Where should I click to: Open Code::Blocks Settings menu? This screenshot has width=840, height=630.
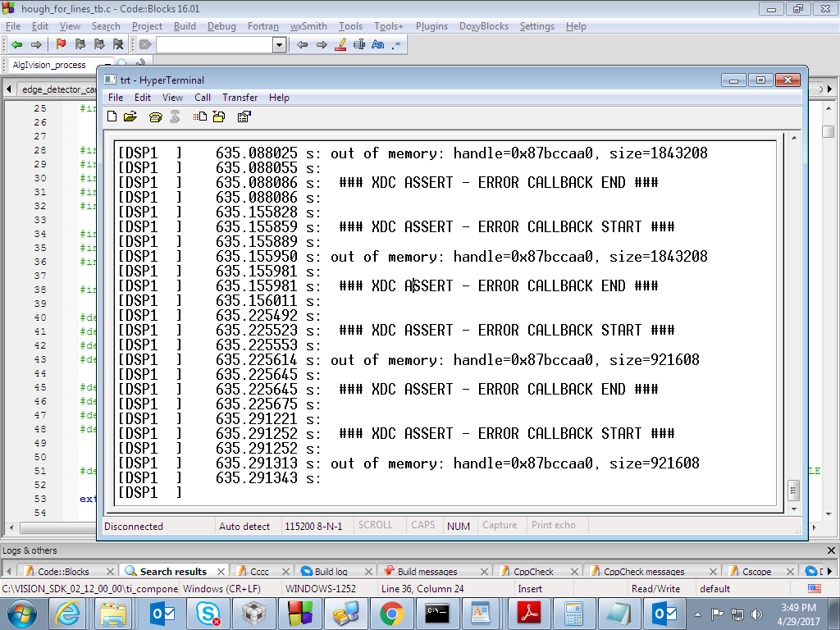[x=537, y=26]
